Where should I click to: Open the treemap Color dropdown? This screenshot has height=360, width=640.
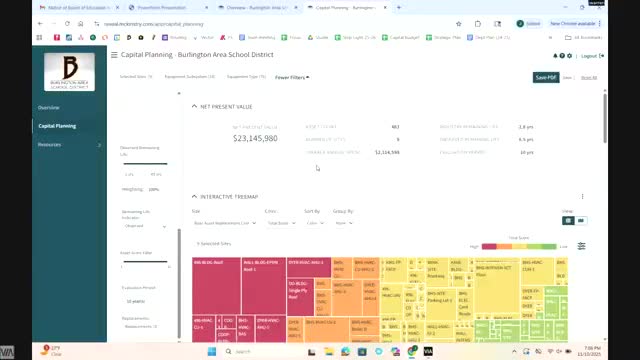pos(281,223)
